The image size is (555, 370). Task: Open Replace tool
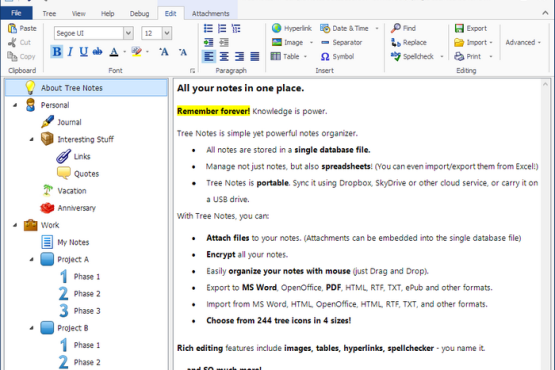pyautogui.click(x=409, y=42)
